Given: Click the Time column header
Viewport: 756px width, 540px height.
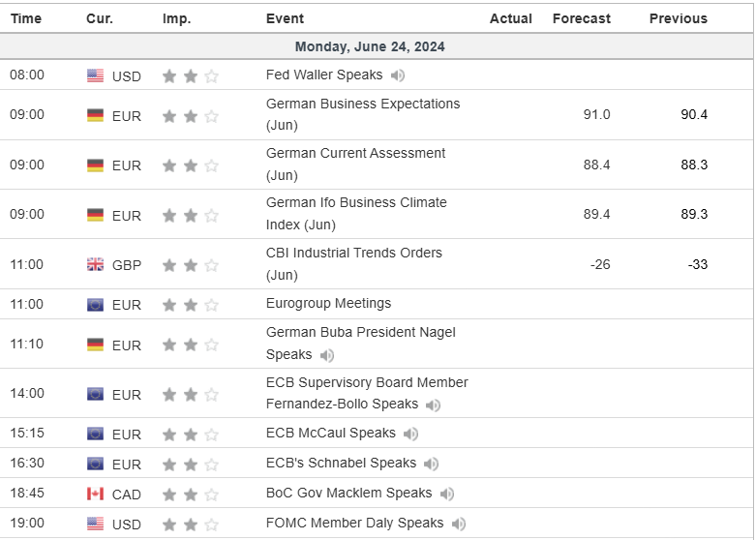Looking at the screenshot, I should [26, 18].
